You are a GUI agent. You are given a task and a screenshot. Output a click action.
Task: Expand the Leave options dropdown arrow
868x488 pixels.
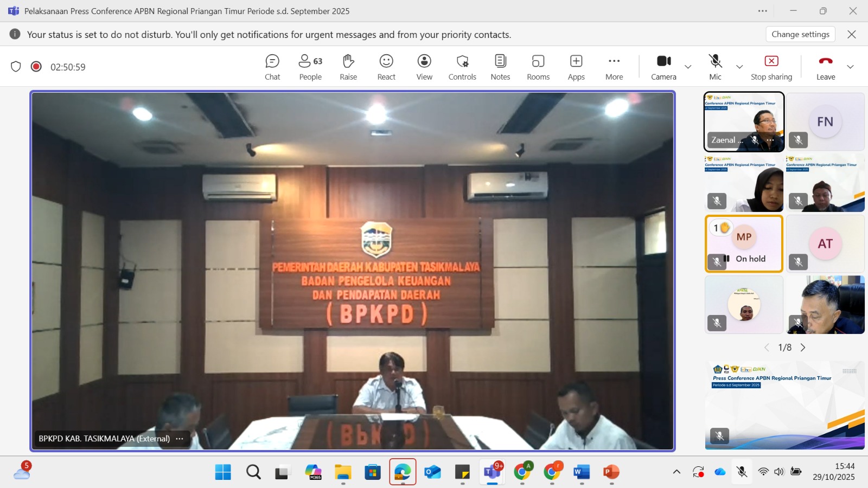(x=850, y=67)
